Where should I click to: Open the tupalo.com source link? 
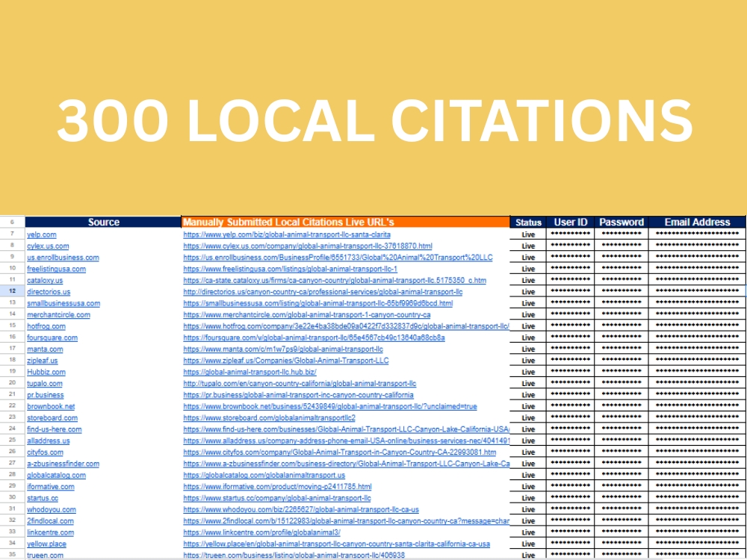pos(45,383)
